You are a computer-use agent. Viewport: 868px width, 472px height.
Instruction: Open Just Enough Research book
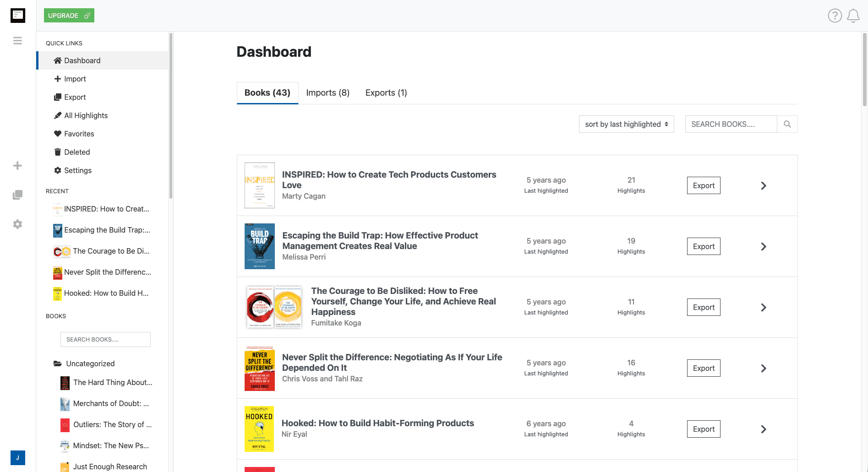tap(104, 467)
